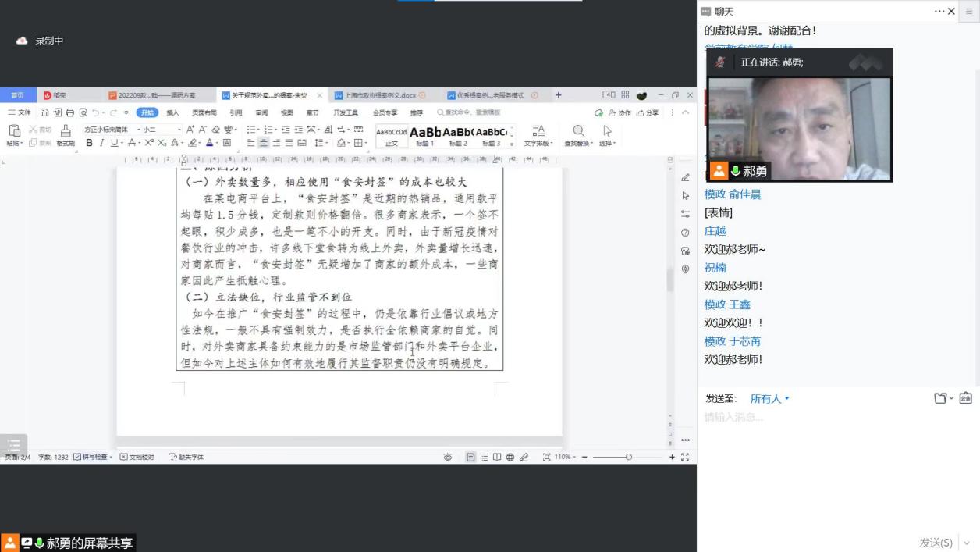Switch to web layout view globe icon
This screenshot has height=552, width=980.
[x=510, y=457]
